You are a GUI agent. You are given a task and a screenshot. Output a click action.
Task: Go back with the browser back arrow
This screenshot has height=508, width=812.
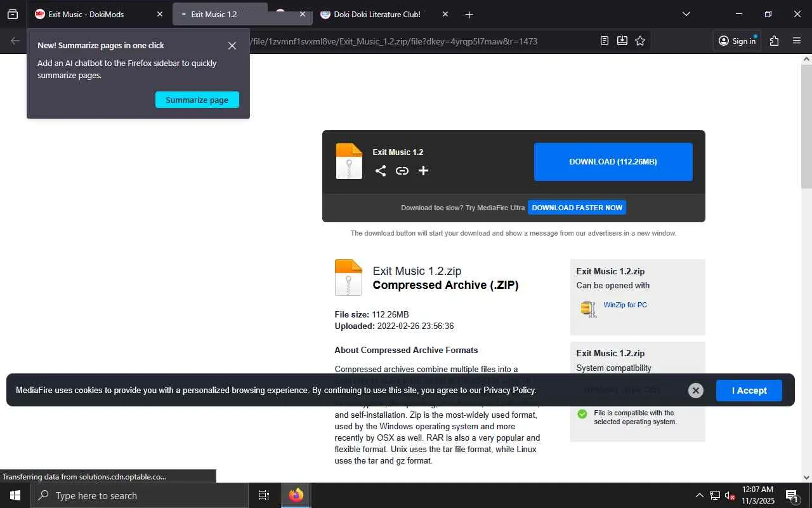[x=15, y=41]
